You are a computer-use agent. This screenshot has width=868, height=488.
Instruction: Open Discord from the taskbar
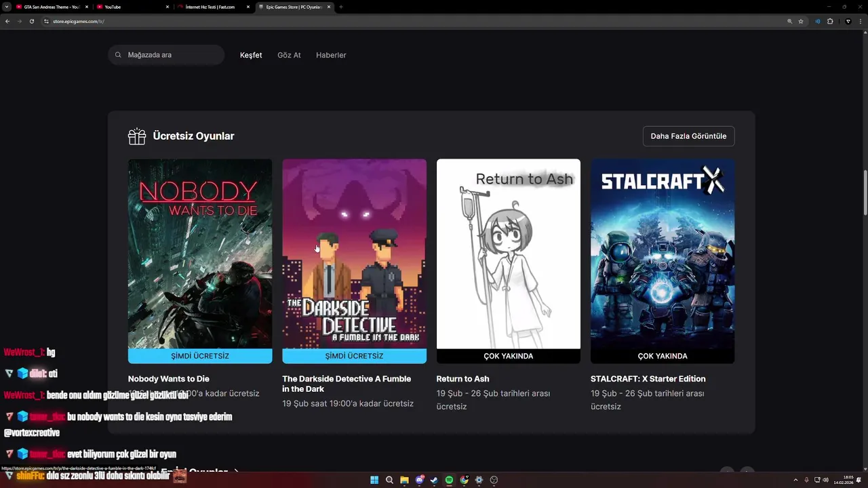click(x=419, y=480)
